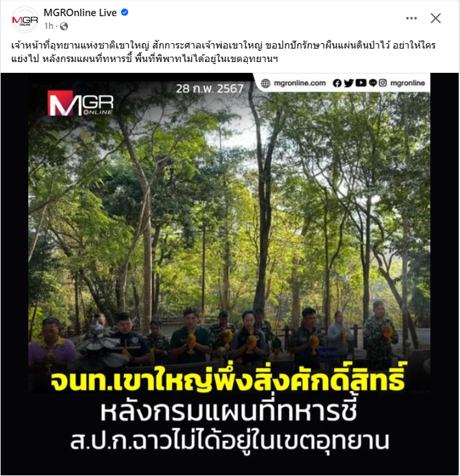Click the YouTube icon in the banner
Screen dimensions: 460x476
(360, 83)
